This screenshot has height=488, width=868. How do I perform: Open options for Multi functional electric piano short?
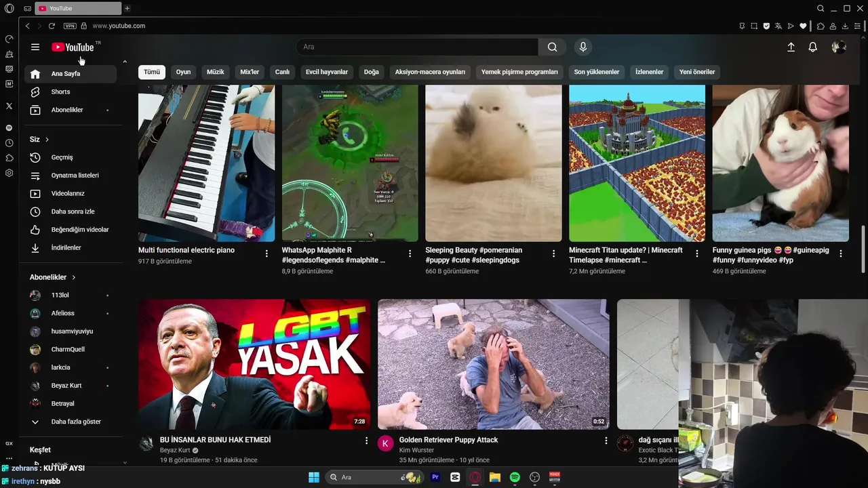click(x=267, y=253)
